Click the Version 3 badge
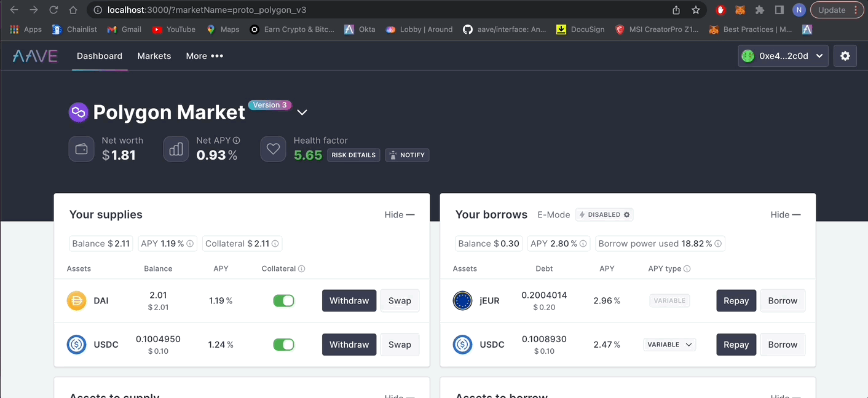868x398 pixels. [x=270, y=105]
